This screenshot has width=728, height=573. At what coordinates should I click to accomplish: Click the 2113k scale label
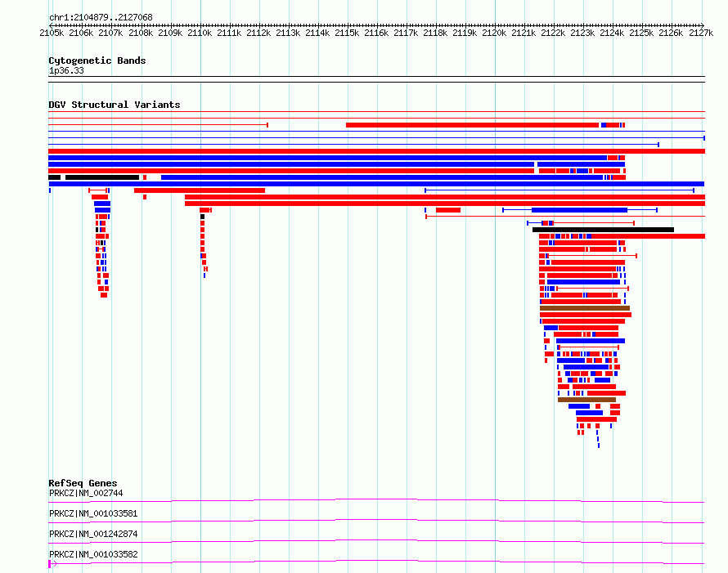pyautogui.click(x=288, y=33)
